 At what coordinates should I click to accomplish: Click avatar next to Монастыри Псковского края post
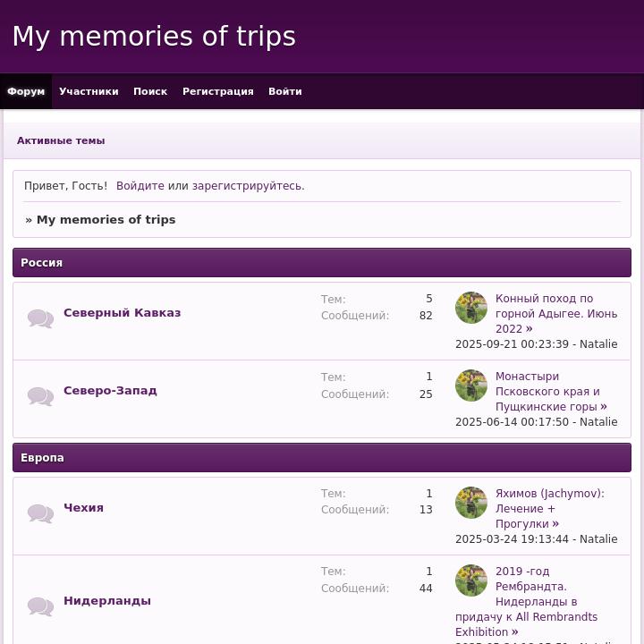click(471, 386)
